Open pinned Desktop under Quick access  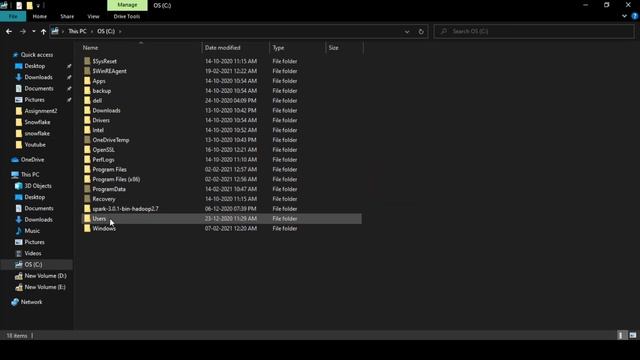pos(35,66)
